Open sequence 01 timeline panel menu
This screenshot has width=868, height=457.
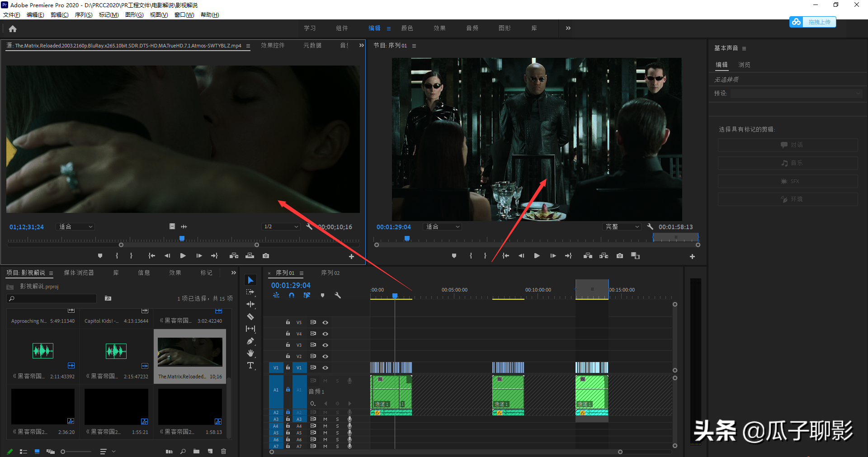pos(302,273)
